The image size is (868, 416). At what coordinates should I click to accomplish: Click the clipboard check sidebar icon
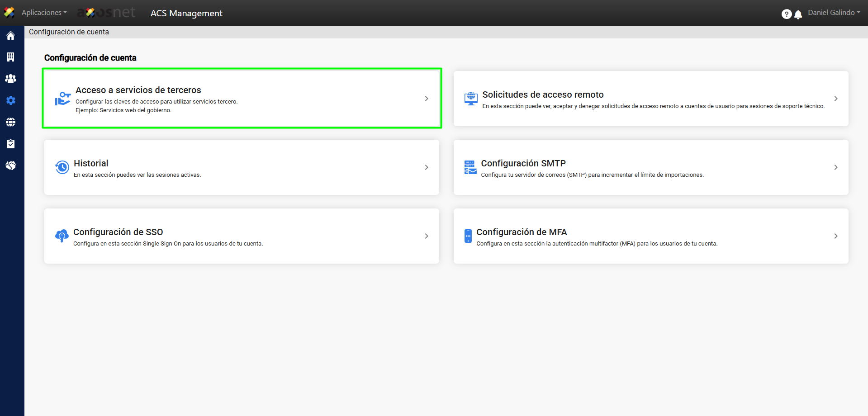coord(10,144)
